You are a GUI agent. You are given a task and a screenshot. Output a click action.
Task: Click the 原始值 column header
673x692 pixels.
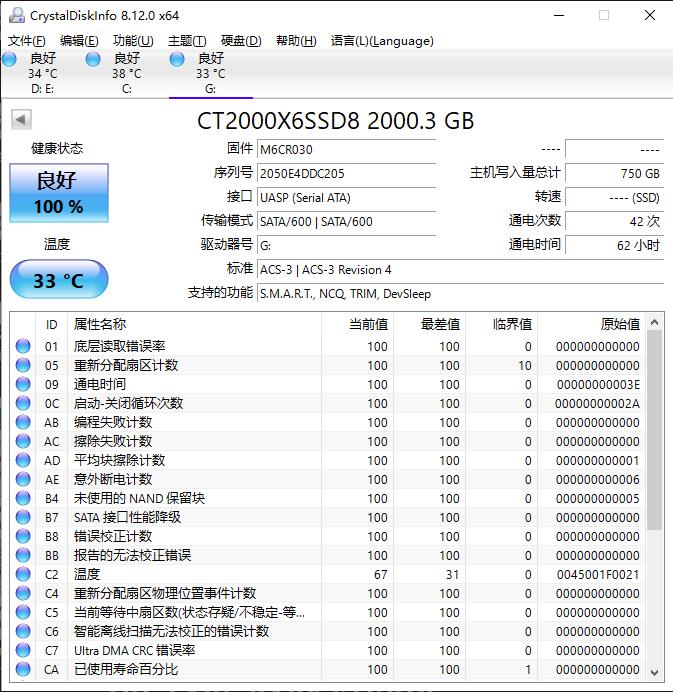pyautogui.click(x=591, y=324)
